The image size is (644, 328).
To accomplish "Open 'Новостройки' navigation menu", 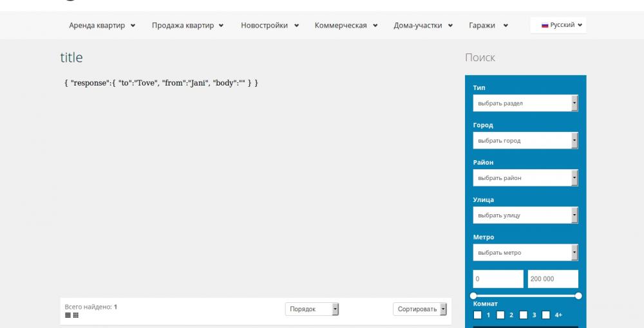I will click(269, 26).
